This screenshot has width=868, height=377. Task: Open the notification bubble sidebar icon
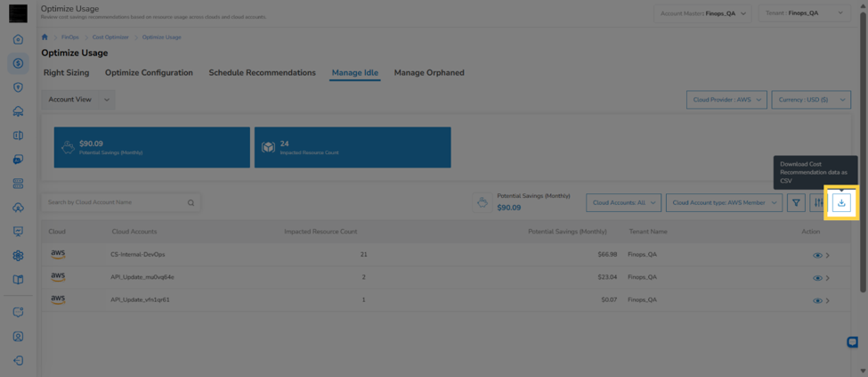18,312
